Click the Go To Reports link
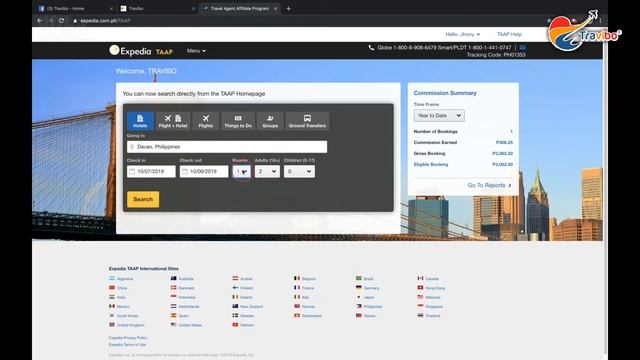The height and width of the screenshot is (360, 640). 489,185
